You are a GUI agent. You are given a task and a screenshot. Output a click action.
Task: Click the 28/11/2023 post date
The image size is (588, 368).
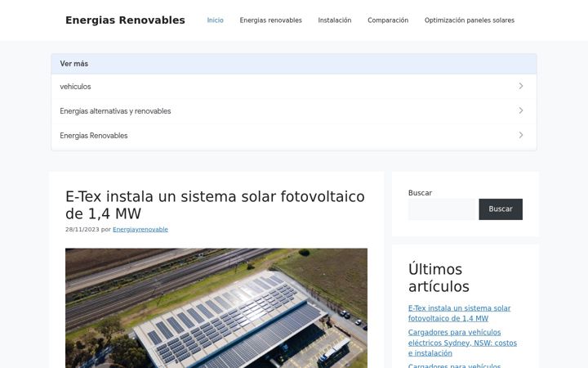click(82, 230)
